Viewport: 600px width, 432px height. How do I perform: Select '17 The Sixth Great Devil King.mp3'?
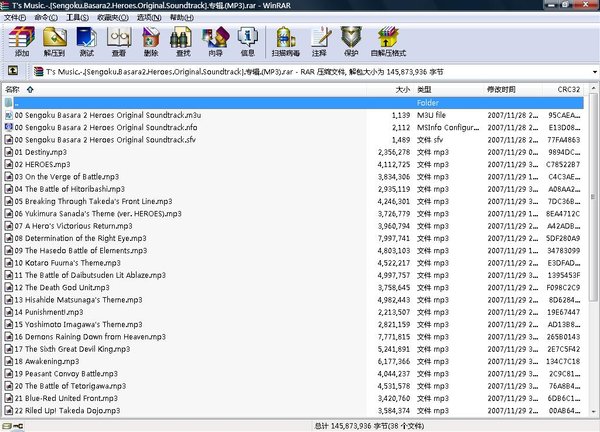(x=72, y=349)
